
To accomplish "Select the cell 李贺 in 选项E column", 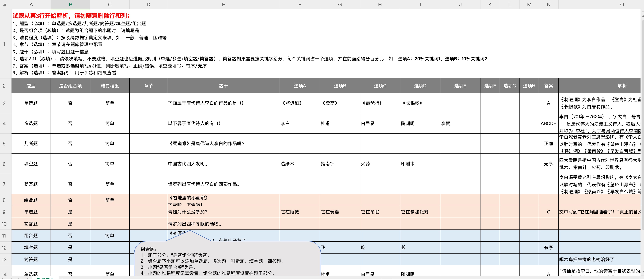I will tap(460, 123).
